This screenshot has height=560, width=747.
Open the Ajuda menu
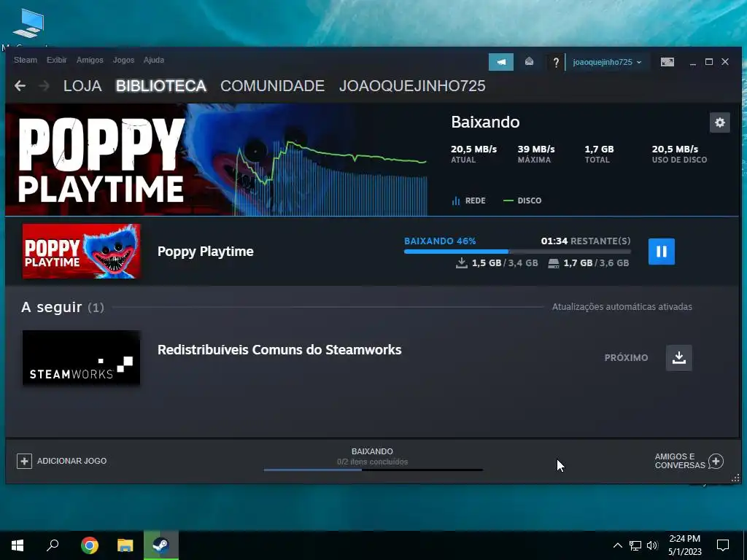[154, 60]
